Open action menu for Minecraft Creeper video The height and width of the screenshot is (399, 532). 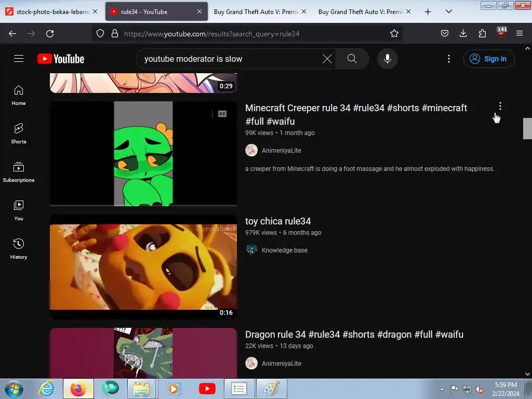(500, 106)
